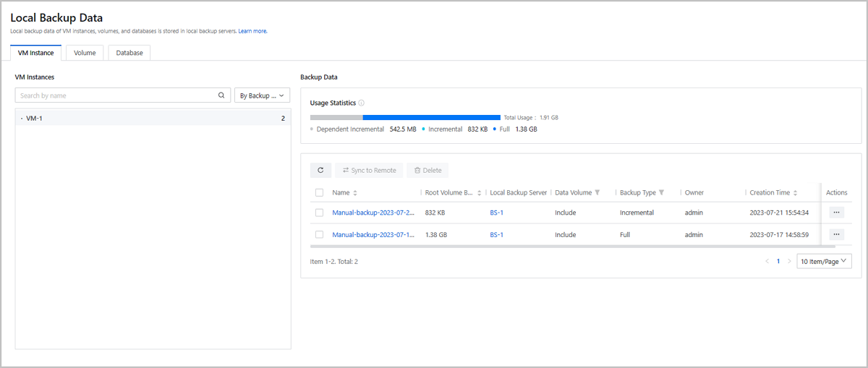Click the blue Full segment of usage bar
The height and width of the screenshot is (368, 868).
coord(431,117)
